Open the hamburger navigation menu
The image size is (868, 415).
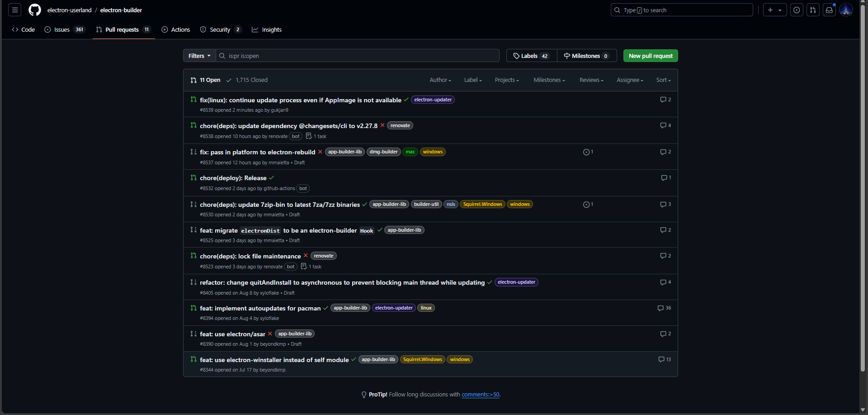coord(15,10)
